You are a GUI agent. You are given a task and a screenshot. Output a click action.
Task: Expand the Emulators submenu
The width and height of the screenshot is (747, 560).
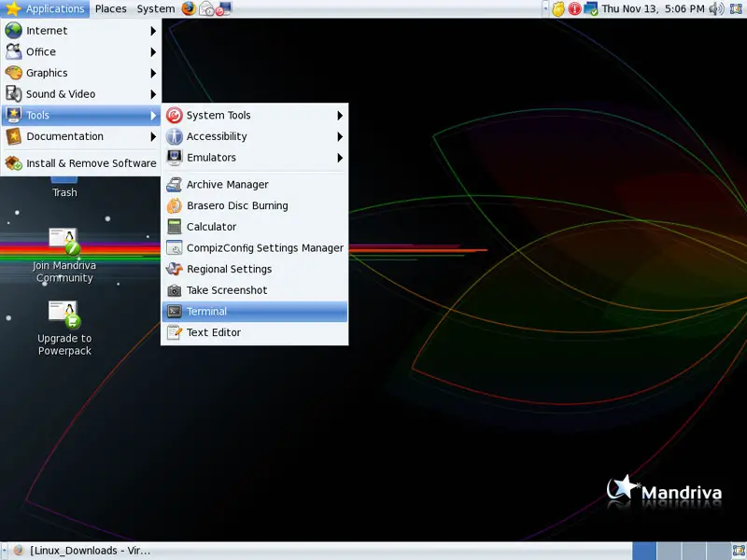255,158
